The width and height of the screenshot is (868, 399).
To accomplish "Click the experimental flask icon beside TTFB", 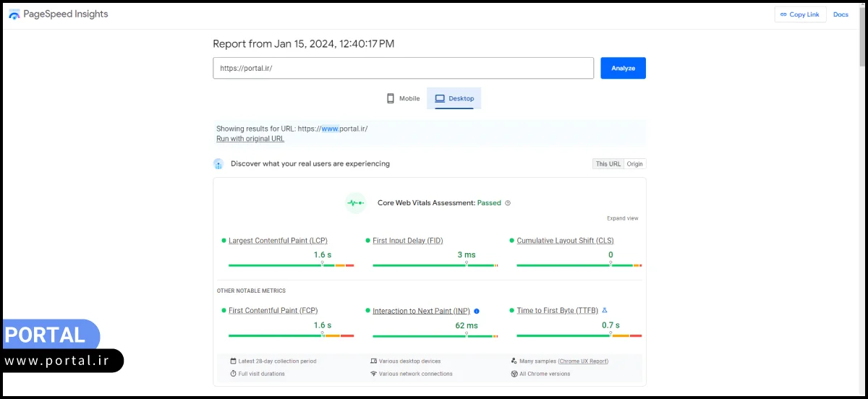I will point(605,310).
